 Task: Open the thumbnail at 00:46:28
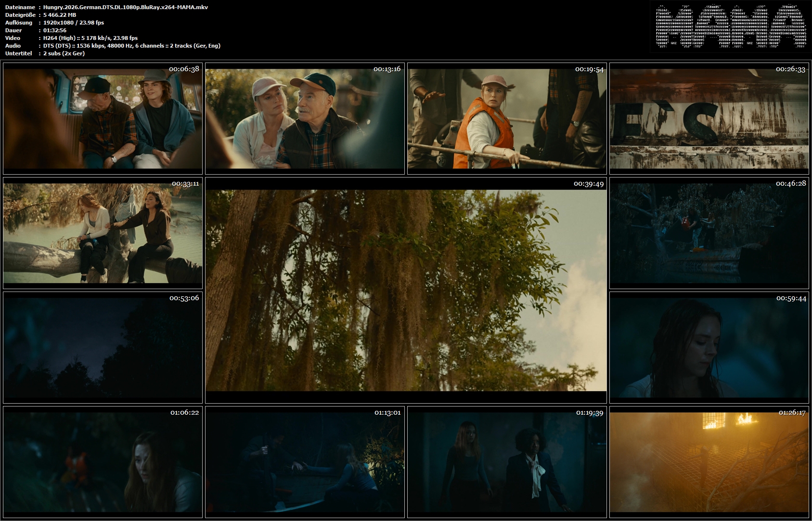coord(709,233)
